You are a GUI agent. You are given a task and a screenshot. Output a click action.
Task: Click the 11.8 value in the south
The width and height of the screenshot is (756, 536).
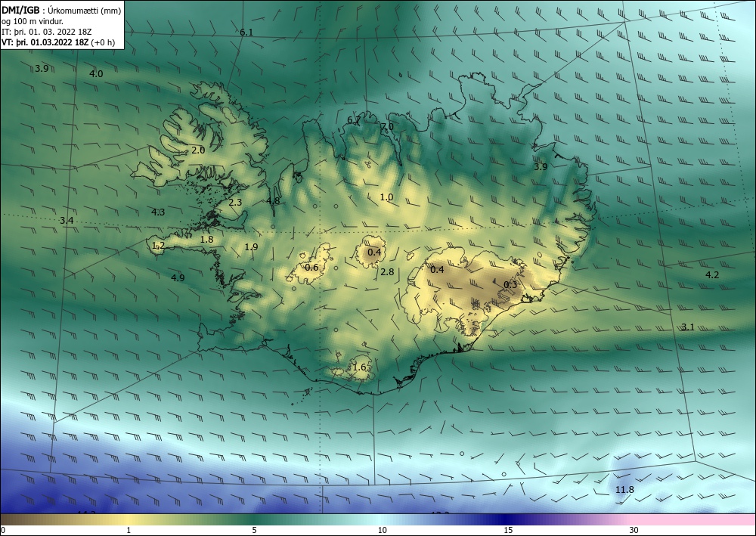624,490
